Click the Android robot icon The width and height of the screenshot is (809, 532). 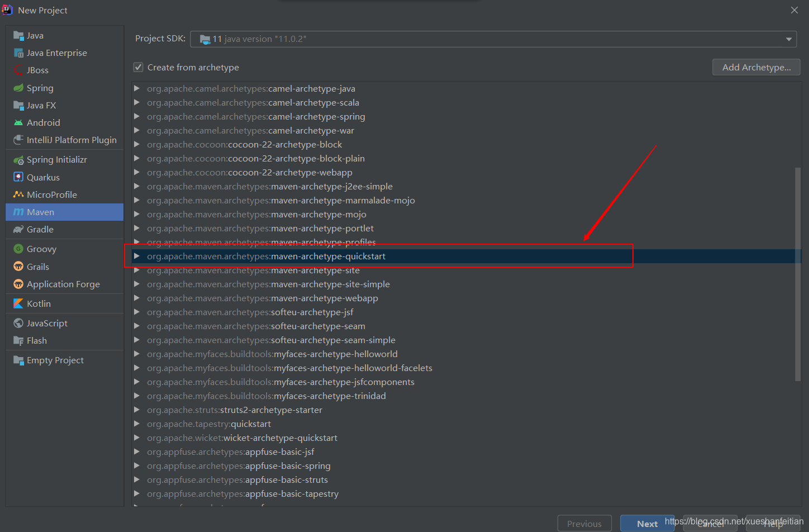(x=18, y=123)
